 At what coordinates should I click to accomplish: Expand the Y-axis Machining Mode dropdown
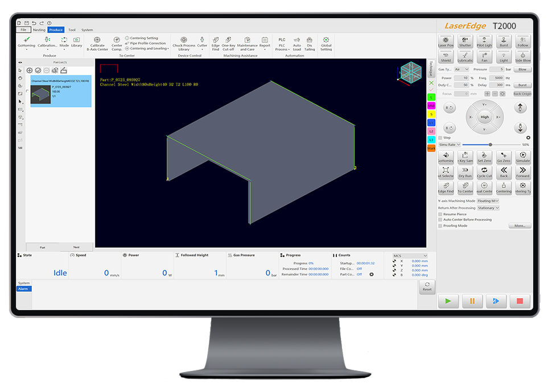(488, 201)
